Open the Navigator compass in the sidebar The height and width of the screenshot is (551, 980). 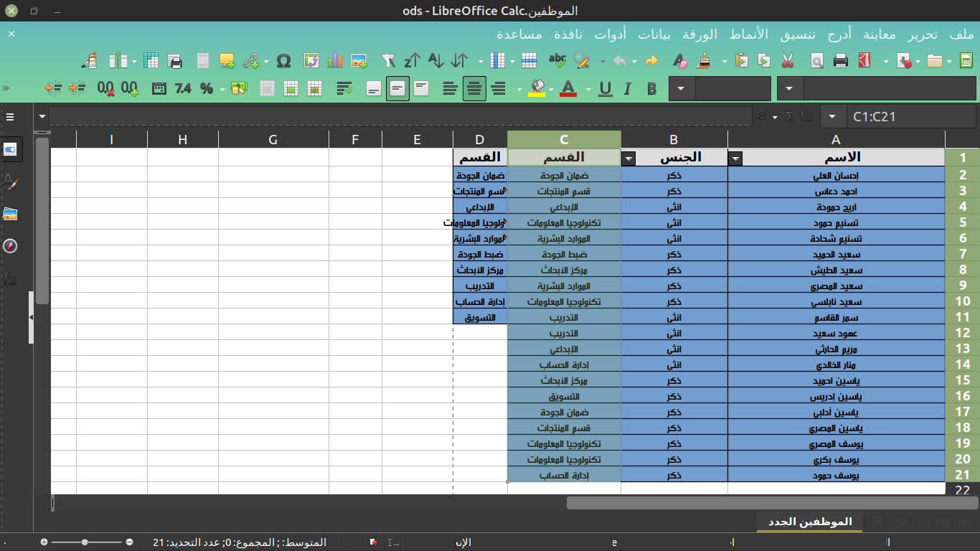click(x=10, y=246)
